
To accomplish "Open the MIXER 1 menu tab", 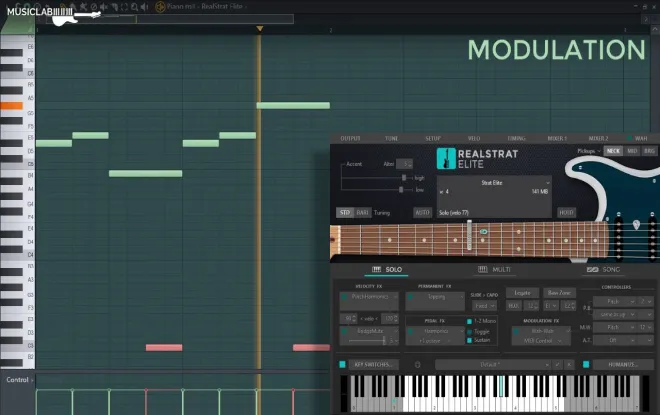I will coord(557,138).
